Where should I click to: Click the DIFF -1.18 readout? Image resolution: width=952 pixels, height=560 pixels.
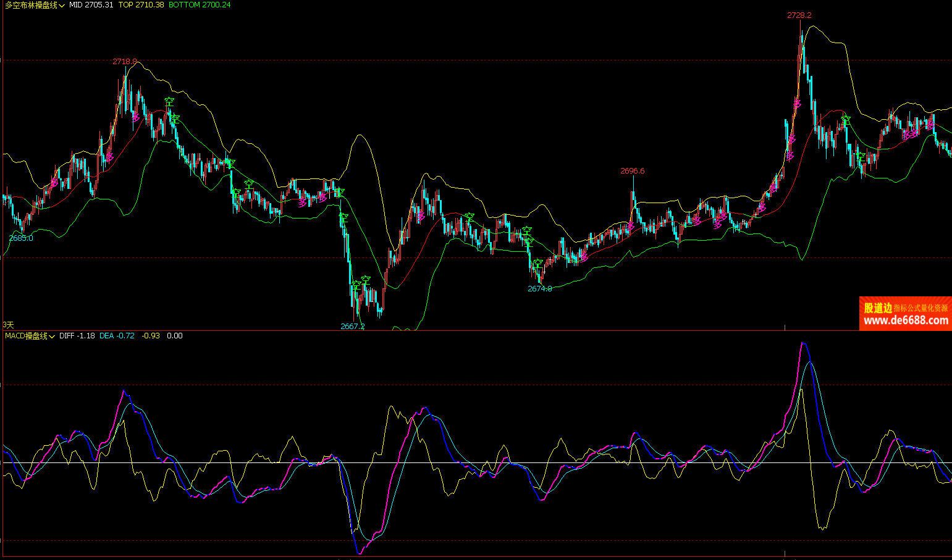77,336
